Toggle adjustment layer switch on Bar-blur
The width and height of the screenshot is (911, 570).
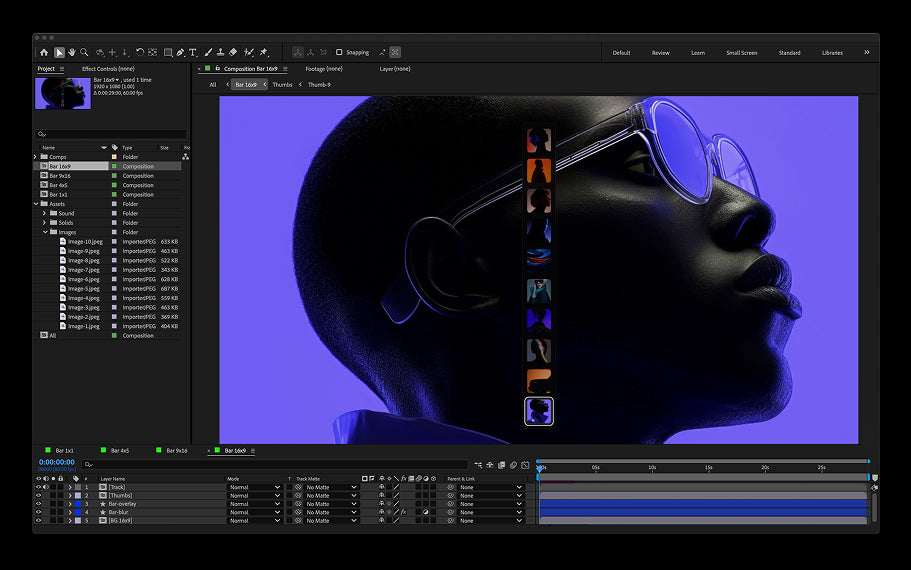pyautogui.click(x=426, y=512)
